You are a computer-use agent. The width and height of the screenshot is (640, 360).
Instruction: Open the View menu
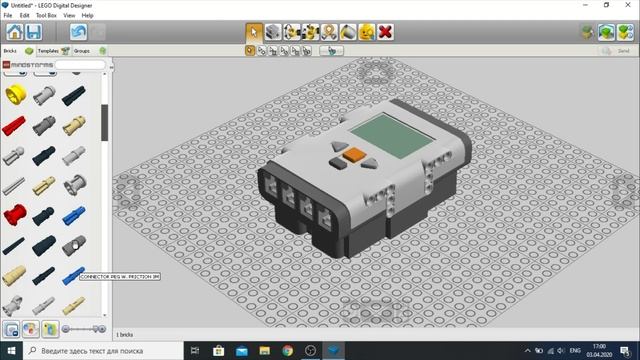[69, 15]
